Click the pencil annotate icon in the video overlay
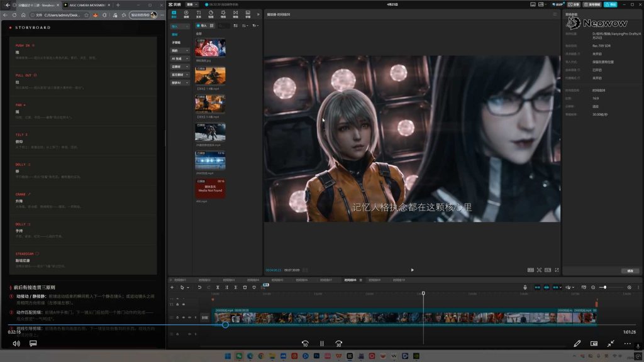The width and height of the screenshot is (644, 362). pos(577,344)
